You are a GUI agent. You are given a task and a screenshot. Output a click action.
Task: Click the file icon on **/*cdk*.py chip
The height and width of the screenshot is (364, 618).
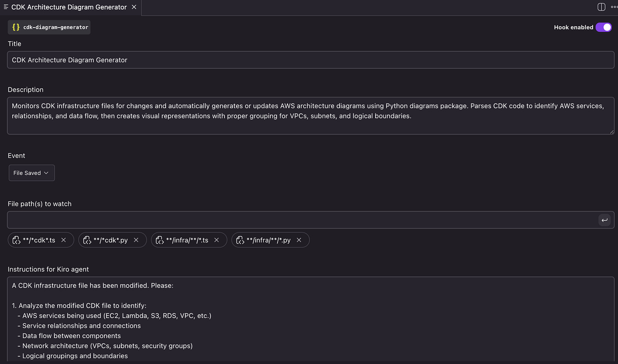coord(87,240)
